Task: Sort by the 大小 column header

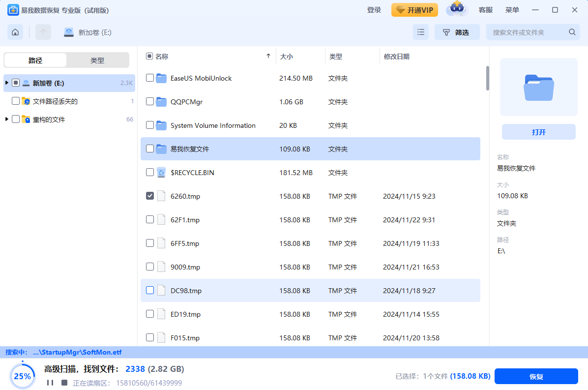Action: (287, 57)
